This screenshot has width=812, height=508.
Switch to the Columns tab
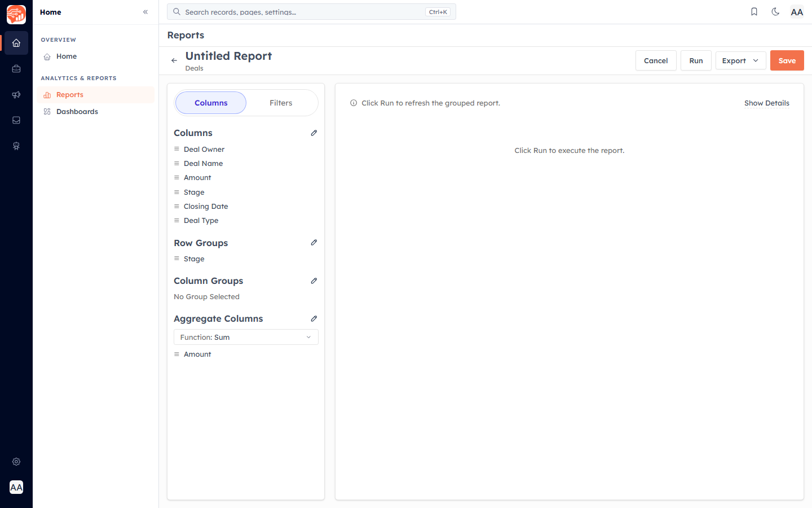pyautogui.click(x=211, y=103)
